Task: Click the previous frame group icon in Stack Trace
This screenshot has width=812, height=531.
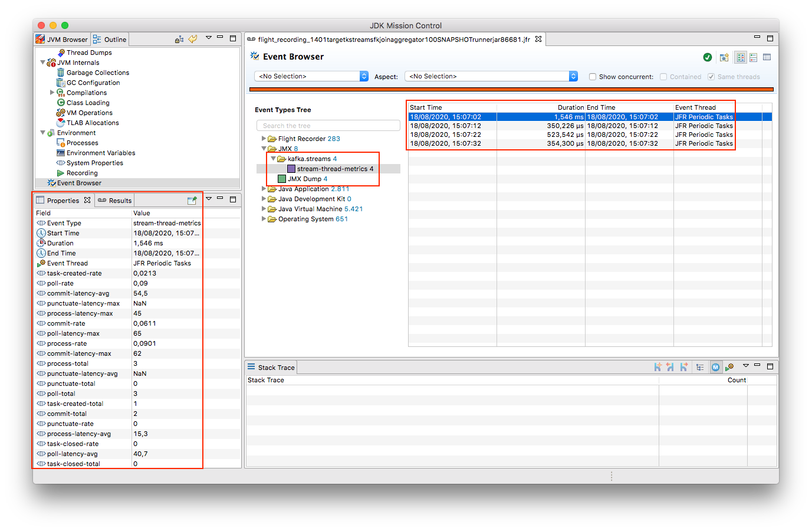Action: pyautogui.click(x=670, y=367)
